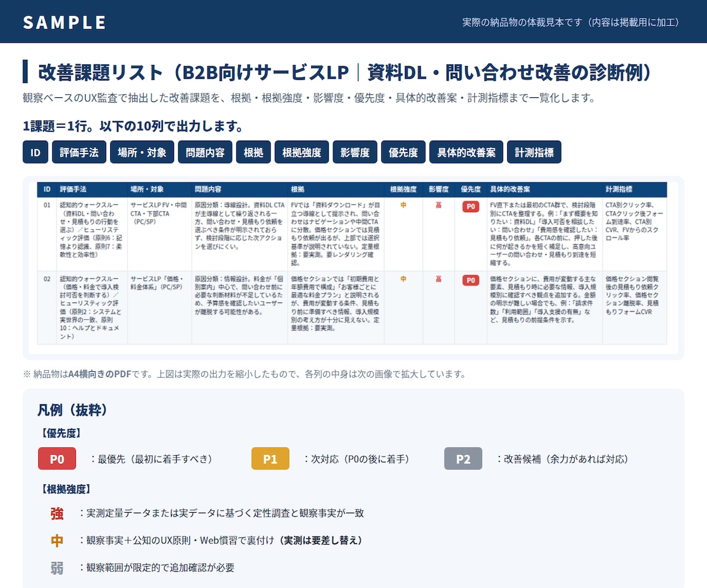
Task: Click the red P0 badge in row 01
Action: (471, 206)
